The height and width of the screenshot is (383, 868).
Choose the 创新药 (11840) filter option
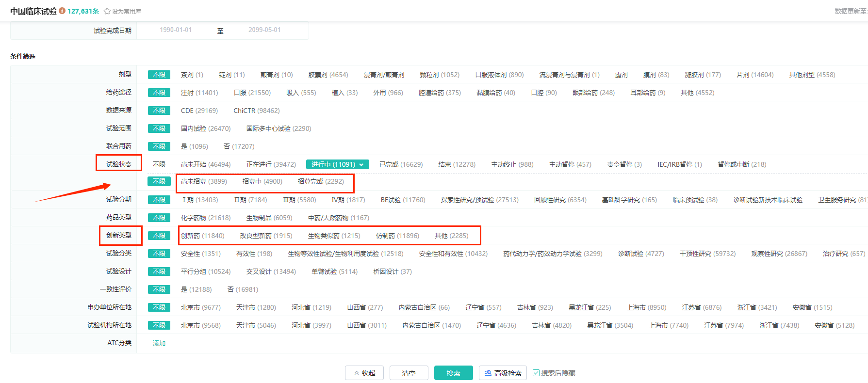[x=202, y=236]
